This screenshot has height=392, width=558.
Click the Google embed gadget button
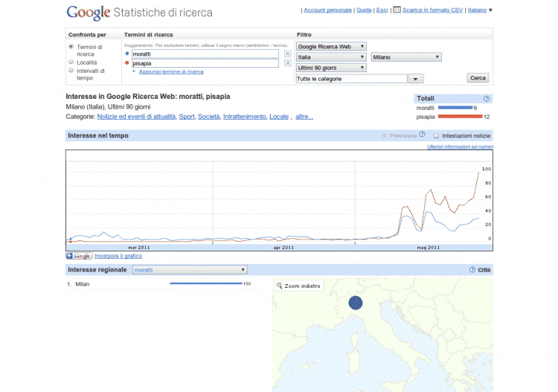(79, 256)
